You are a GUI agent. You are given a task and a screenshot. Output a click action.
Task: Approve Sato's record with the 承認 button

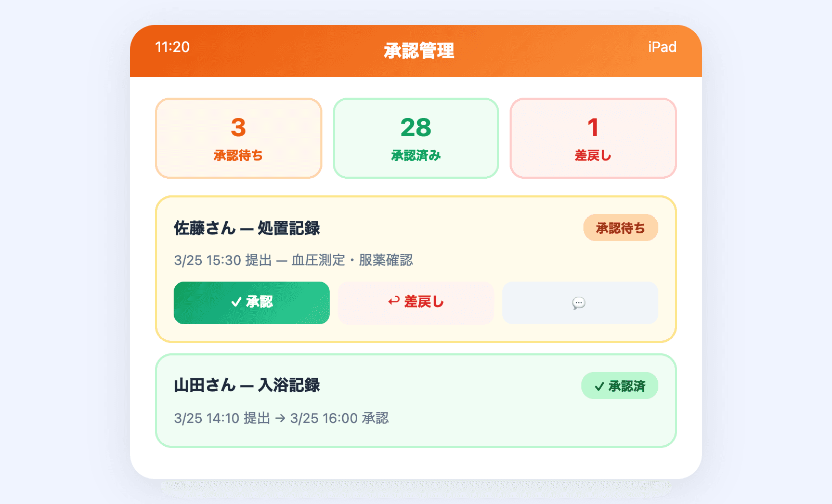251,302
